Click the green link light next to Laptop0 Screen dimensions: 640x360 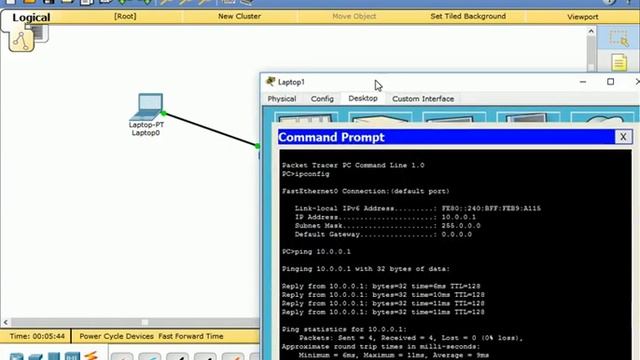click(x=164, y=113)
